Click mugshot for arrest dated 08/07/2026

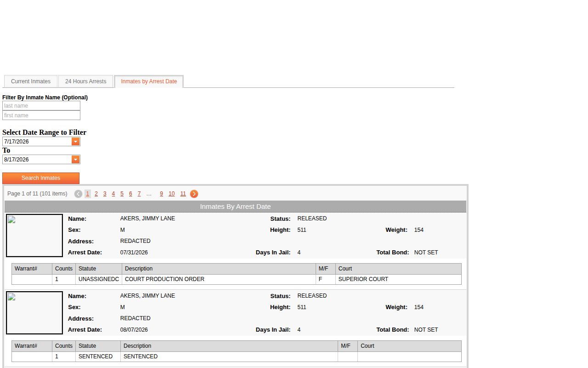click(x=34, y=313)
